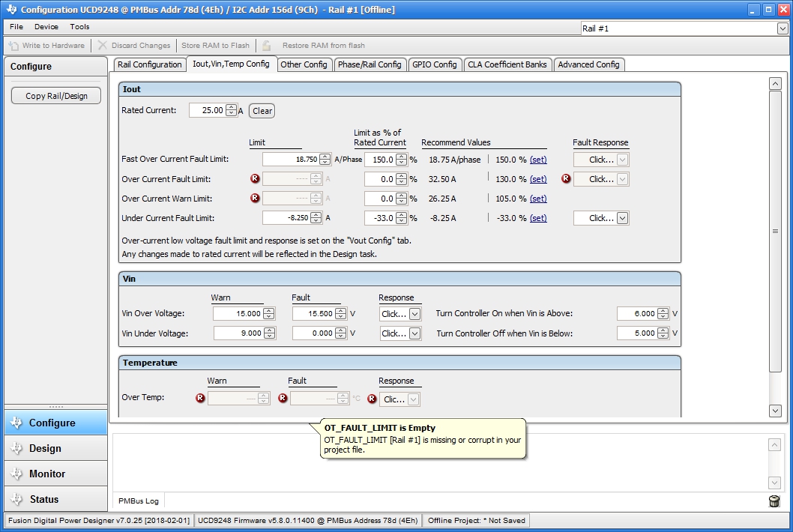793x532 pixels.
Task: Click the red R icon beside Over Temp Warn
Action: point(200,398)
